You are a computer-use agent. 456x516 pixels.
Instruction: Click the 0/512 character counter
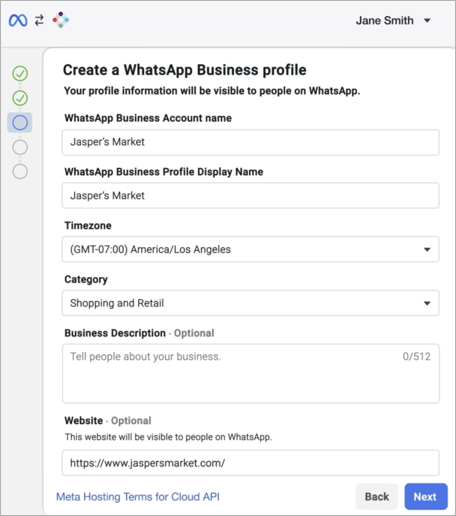click(417, 356)
